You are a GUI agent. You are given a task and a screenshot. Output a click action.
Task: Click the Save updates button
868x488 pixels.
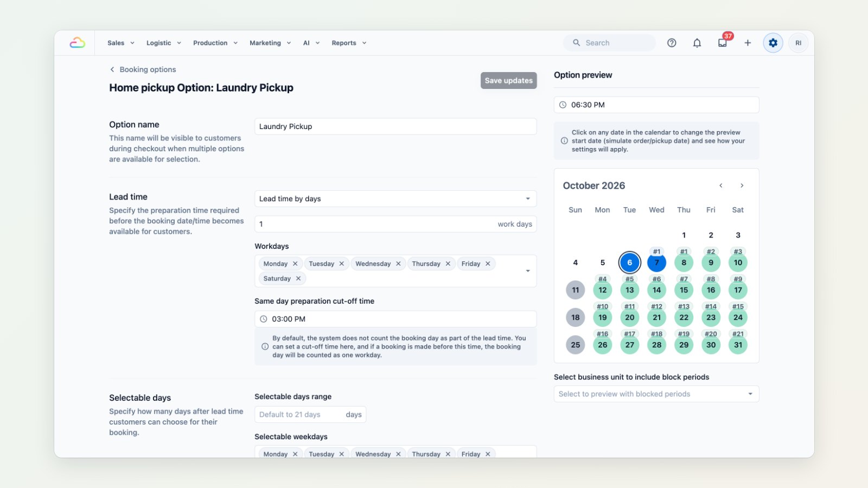[509, 80]
